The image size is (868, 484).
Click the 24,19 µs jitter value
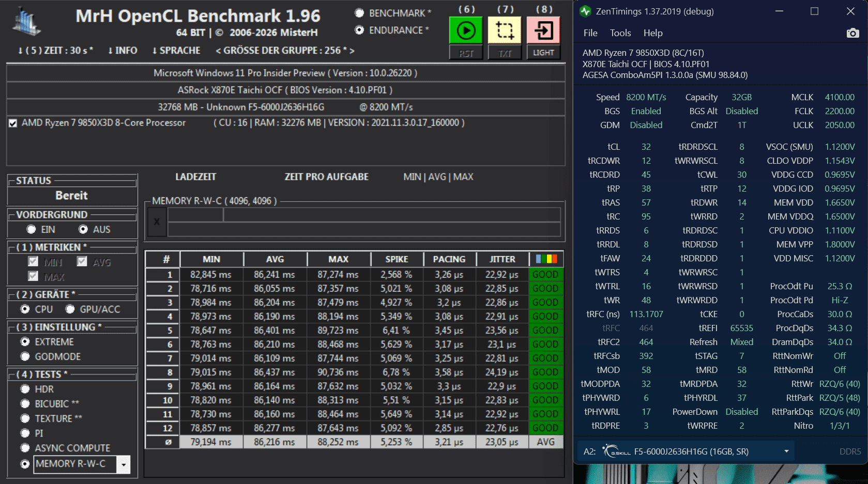501,372
